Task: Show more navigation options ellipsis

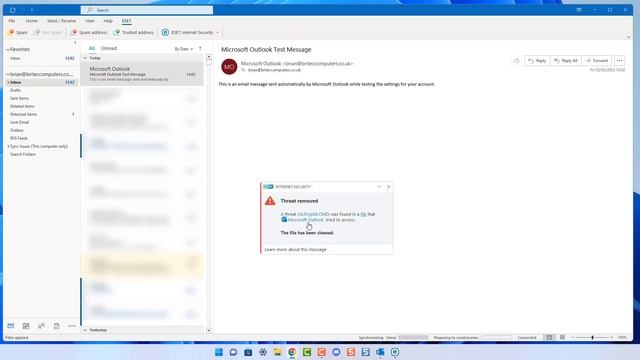Action: tap(72, 326)
